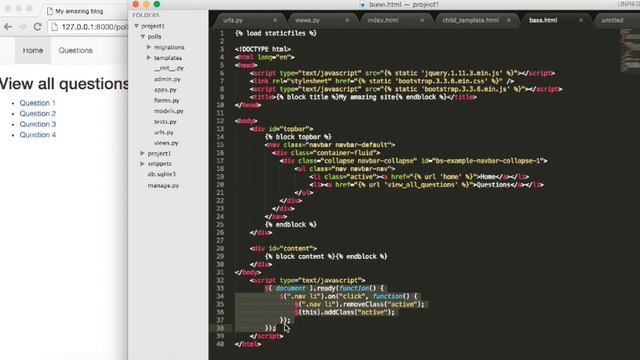640x360 pixels.
Task: Click line number 12 in the gutter
Action: [220, 121]
